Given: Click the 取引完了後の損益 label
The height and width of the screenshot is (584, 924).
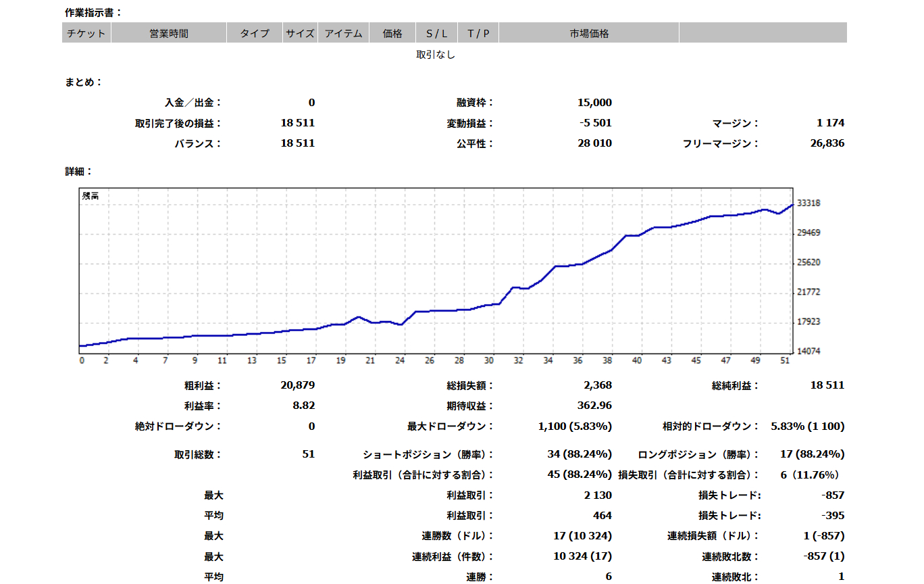Looking at the screenshot, I should [178, 123].
